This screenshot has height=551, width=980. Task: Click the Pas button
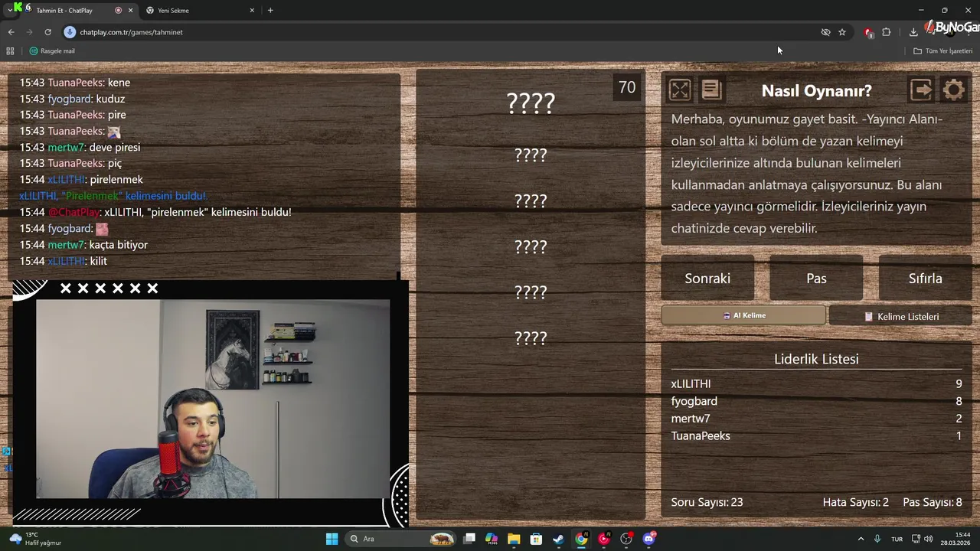(x=816, y=279)
